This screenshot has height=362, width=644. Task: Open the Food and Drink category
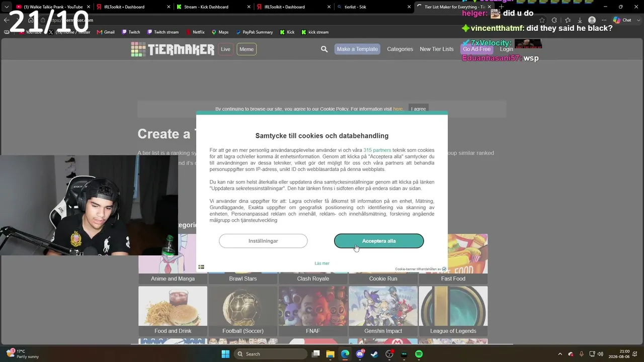point(173,311)
